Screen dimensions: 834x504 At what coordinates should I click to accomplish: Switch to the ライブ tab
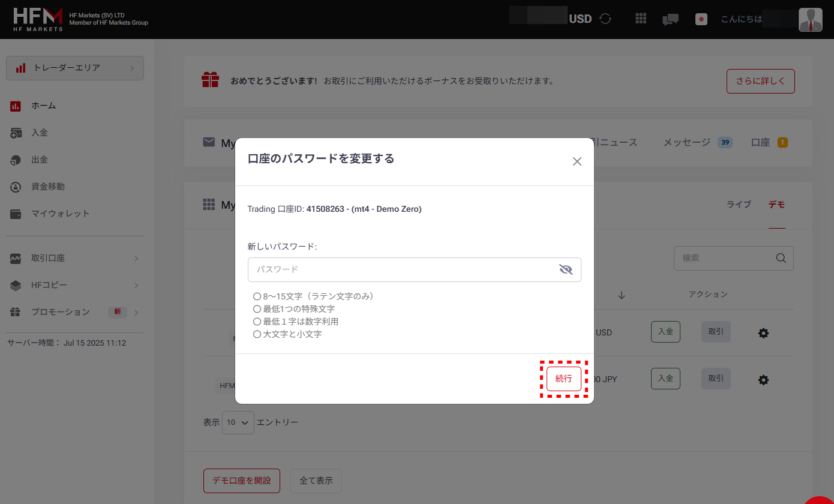pyautogui.click(x=739, y=205)
